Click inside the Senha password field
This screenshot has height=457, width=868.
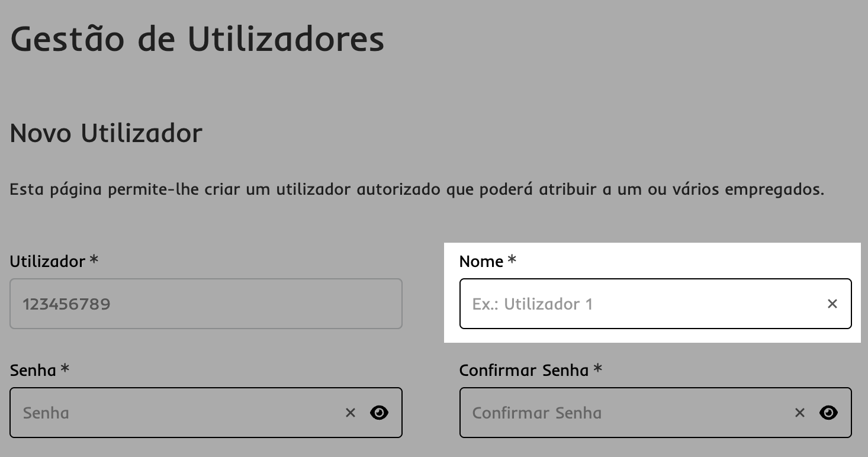click(x=178, y=413)
